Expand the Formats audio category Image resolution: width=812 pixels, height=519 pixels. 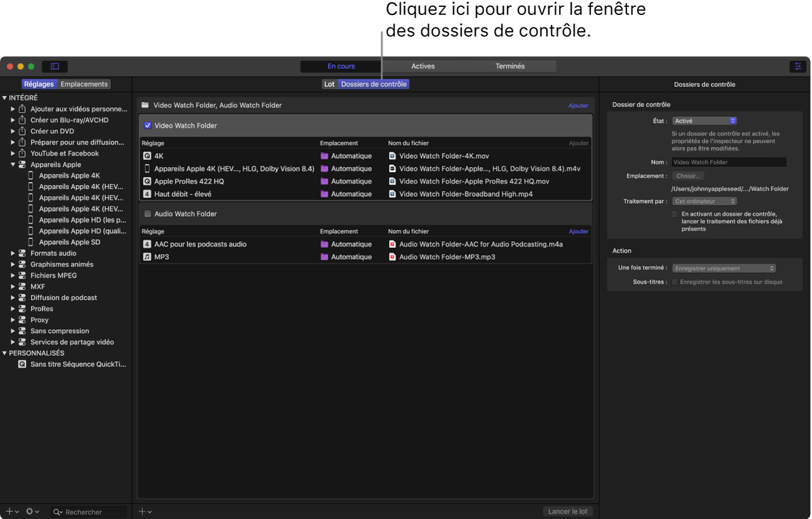[14, 253]
